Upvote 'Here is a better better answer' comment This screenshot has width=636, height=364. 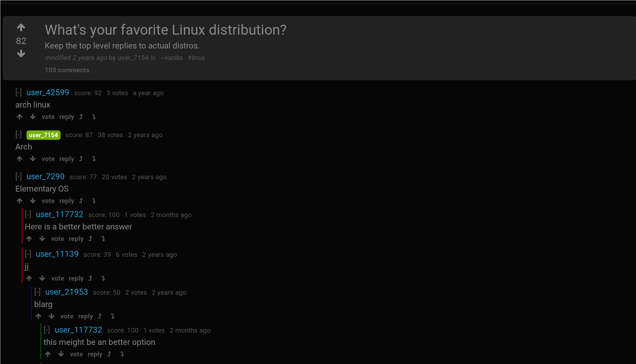coord(29,239)
